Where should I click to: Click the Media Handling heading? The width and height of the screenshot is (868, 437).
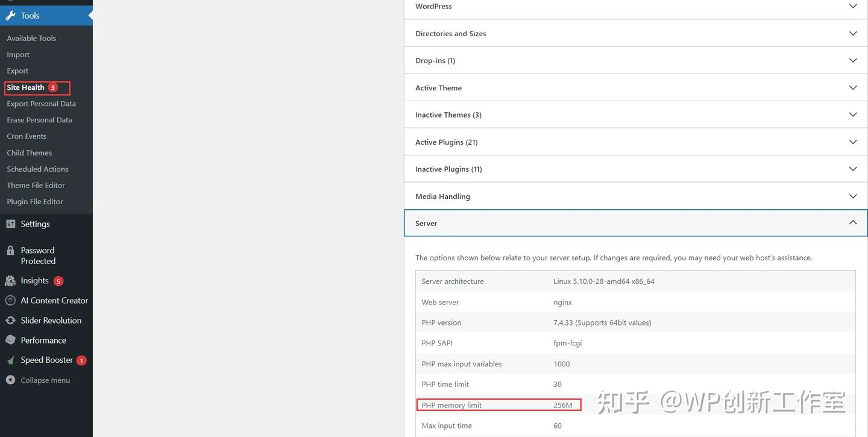tap(442, 196)
